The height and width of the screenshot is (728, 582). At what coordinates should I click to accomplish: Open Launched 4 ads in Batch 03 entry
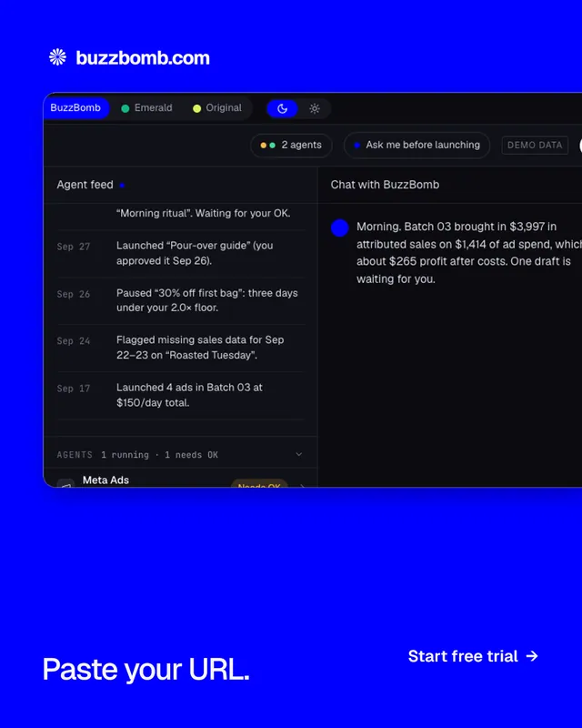point(181,395)
